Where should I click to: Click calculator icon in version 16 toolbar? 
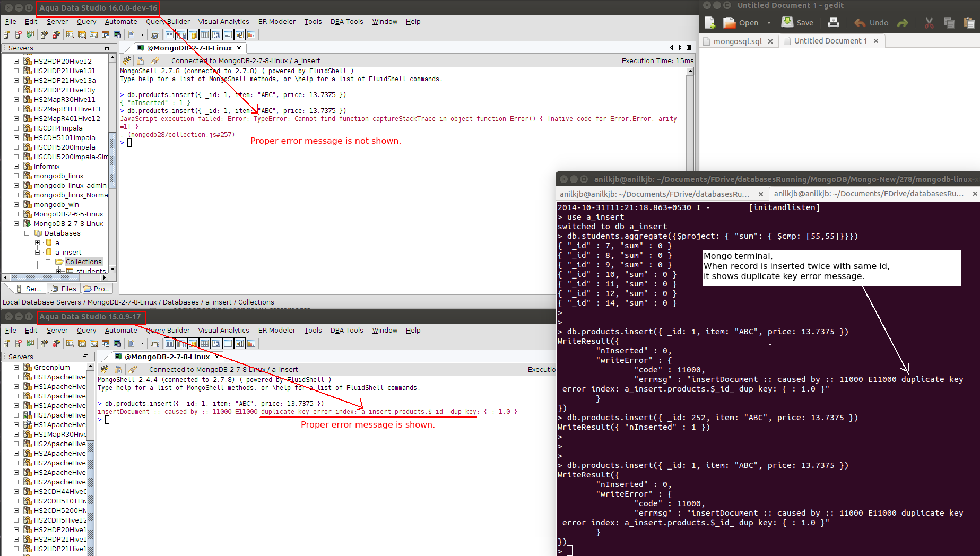tap(155, 34)
